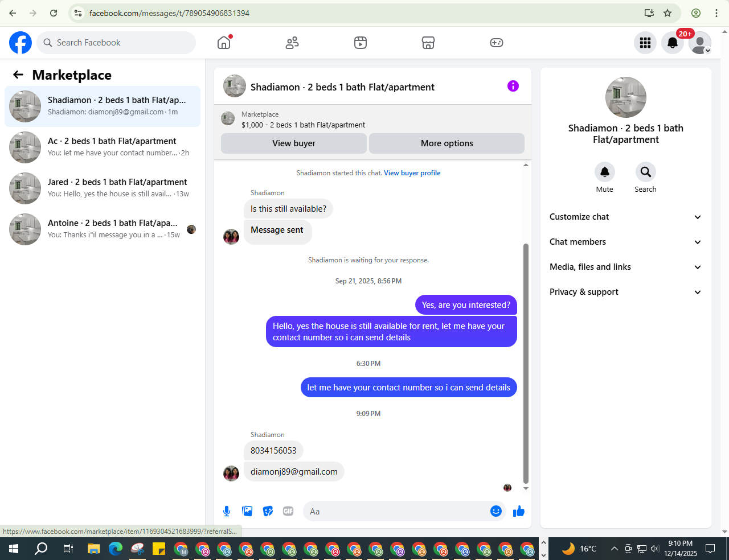Mute the conversation with the bell icon
Viewport: 729px width, 560px height.
(605, 172)
